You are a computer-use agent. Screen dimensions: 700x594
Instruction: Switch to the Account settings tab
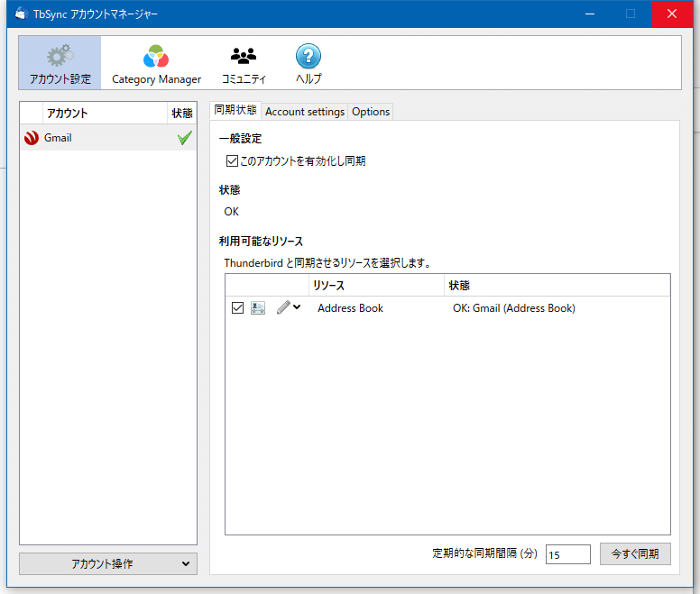point(305,112)
